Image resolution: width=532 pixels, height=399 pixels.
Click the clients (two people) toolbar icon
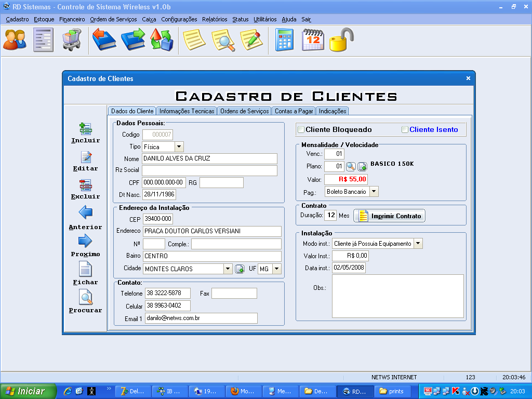click(15, 40)
